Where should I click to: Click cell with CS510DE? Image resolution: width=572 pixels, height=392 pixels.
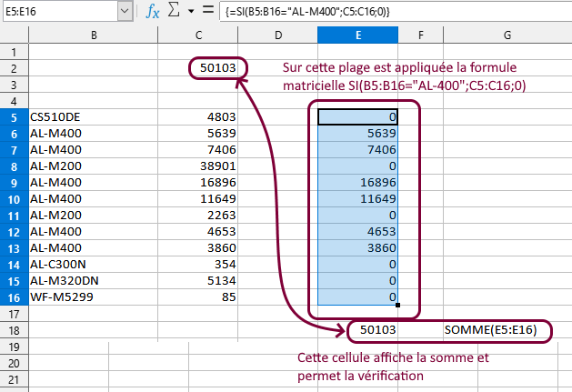pyautogui.click(x=94, y=117)
